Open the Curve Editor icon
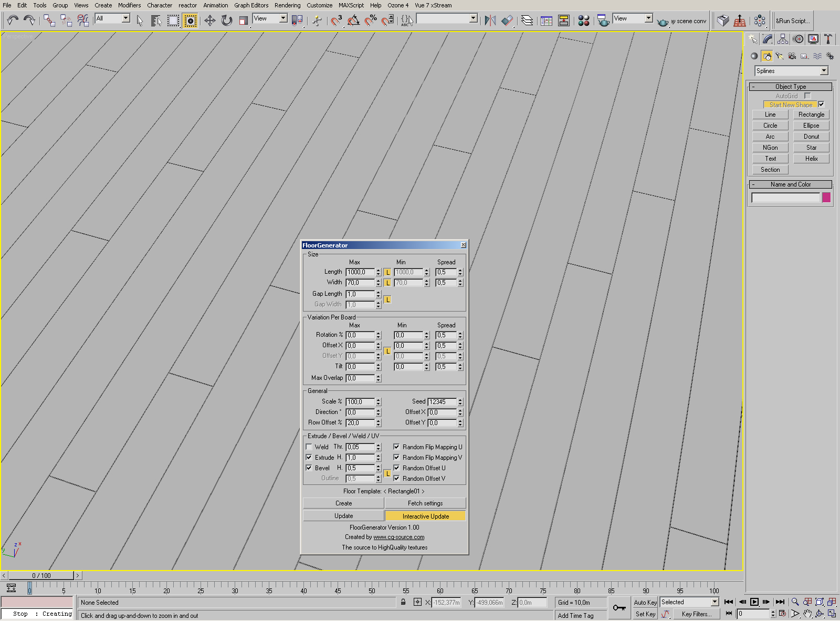This screenshot has height=621, width=840. [547, 20]
